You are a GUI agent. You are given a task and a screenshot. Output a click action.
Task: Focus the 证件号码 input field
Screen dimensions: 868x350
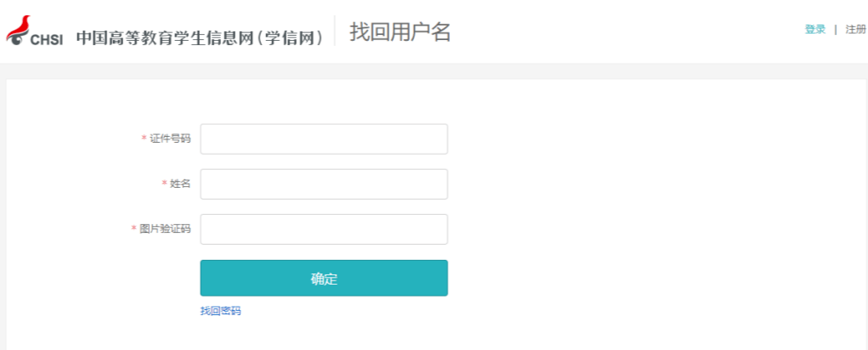tap(323, 139)
